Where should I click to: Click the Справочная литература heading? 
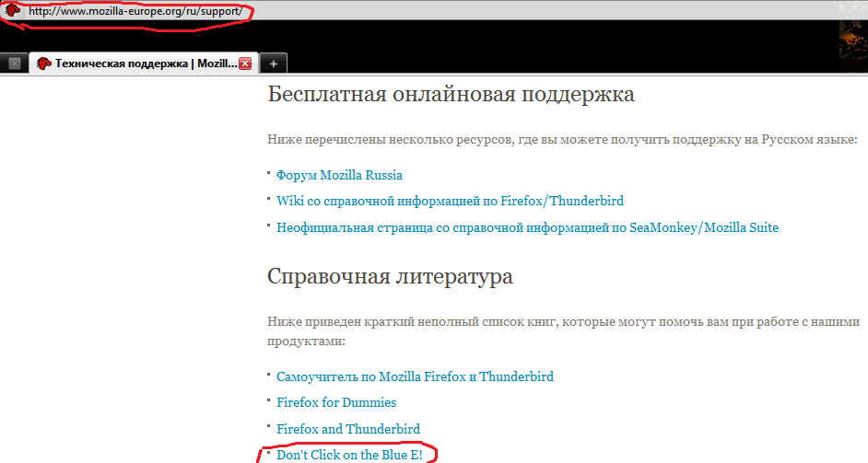390,276
